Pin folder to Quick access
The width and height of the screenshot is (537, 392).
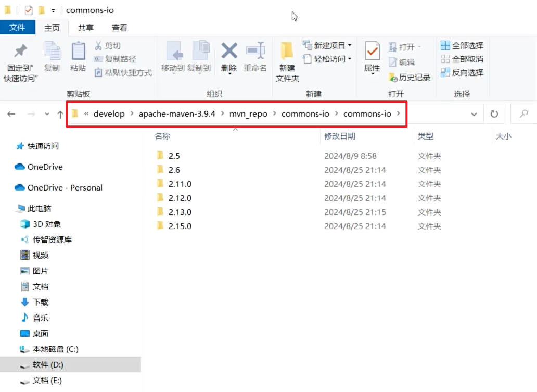coord(20,62)
